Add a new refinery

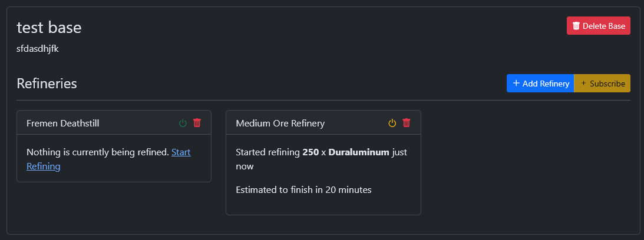pyautogui.click(x=540, y=84)
